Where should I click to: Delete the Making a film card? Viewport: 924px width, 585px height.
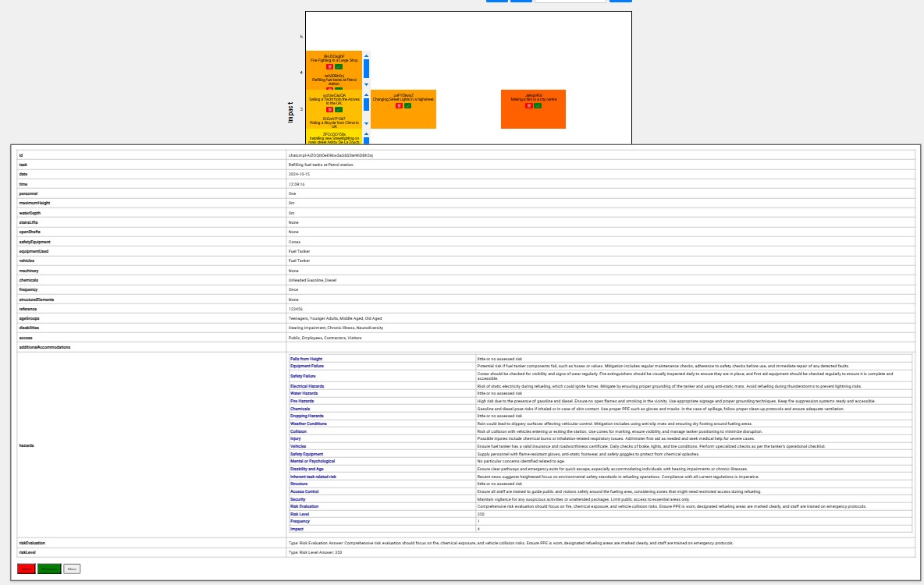pyautogui.click(x=528, y=105)
